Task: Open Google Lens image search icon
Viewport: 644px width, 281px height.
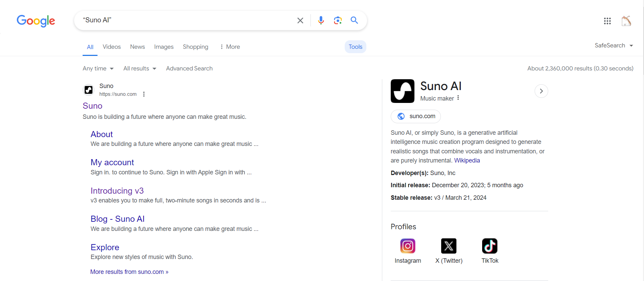Action: [x=338, y=20]
